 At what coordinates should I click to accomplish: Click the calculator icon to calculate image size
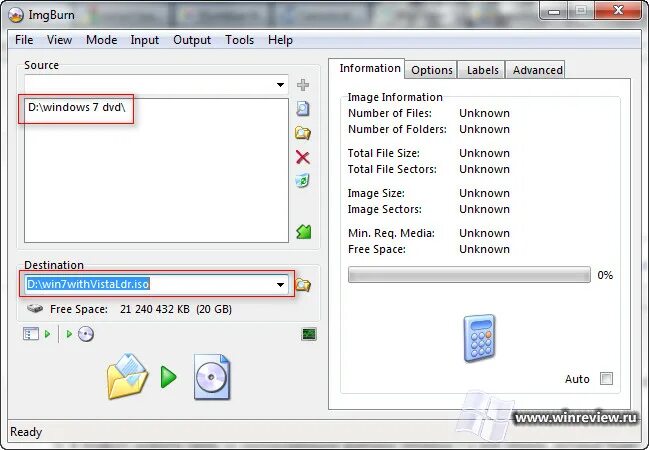click(479, 338)
